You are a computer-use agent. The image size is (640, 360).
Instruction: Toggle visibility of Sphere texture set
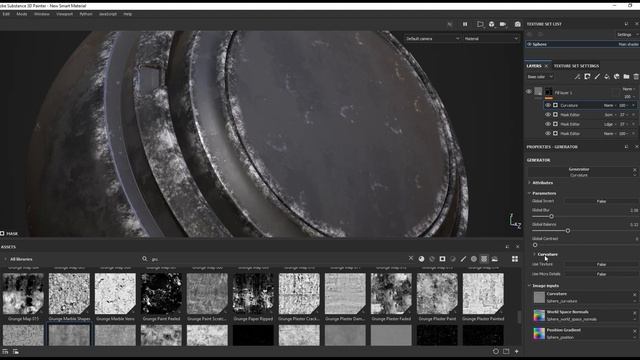pyautogui.click(x=529, y=44)
